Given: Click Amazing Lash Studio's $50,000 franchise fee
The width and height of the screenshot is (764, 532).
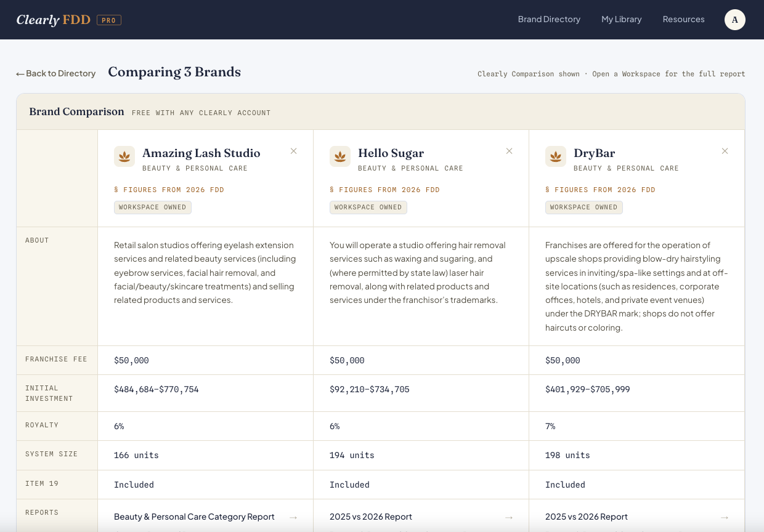Looking at the screenshot, I should (131, 360).
